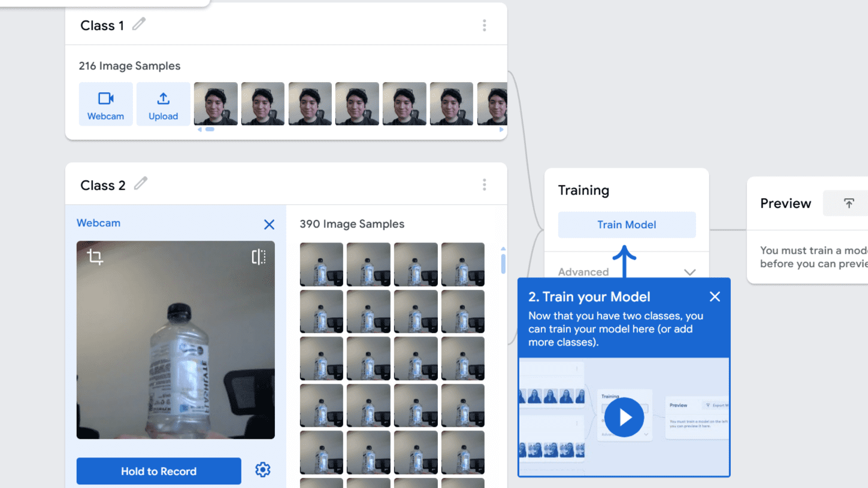Edit the Class 1 name with pencil icon

139,24
